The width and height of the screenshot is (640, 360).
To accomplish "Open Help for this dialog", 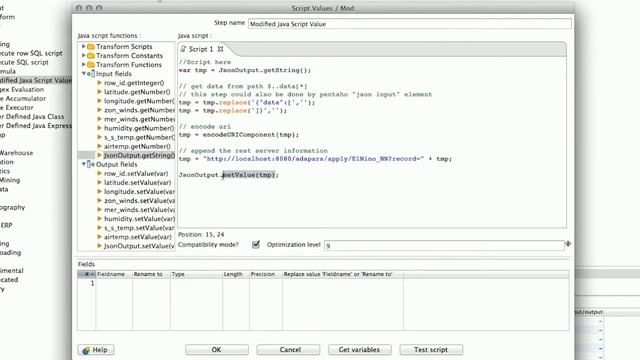I will pos(96,350).
